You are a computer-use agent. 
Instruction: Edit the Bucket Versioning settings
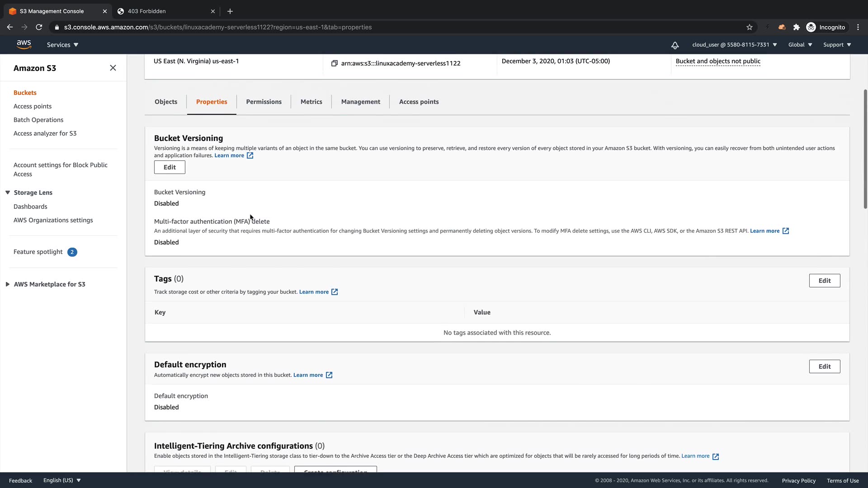coord(170,167)
